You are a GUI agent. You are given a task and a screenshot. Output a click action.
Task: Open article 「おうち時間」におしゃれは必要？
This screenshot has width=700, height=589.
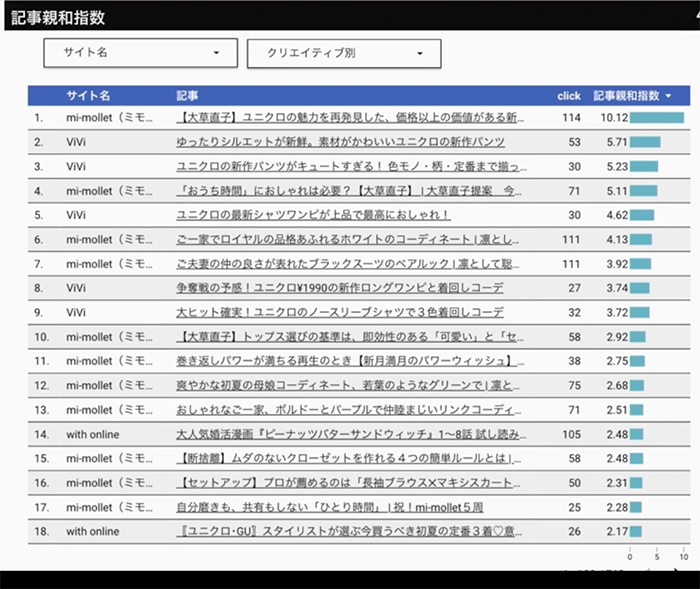point(349,191)
